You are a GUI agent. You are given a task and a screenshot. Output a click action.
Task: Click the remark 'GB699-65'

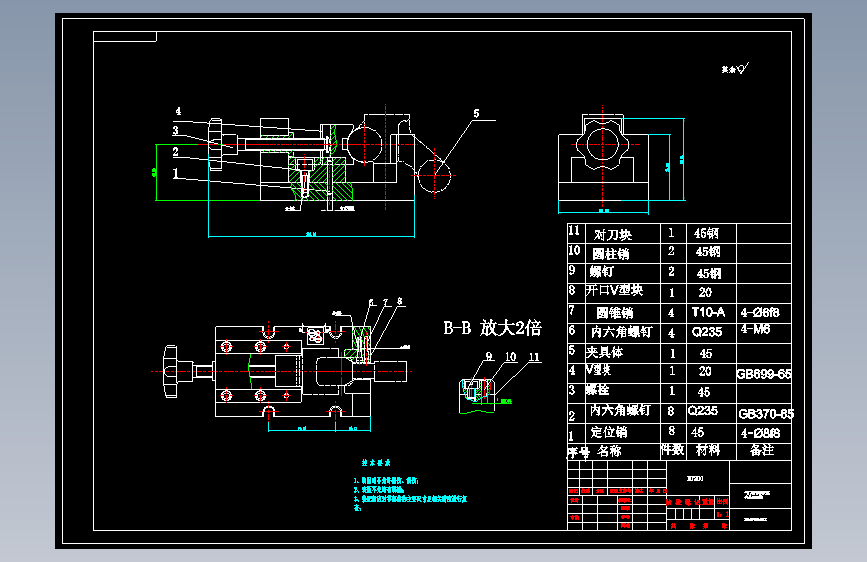click(764, 374)
